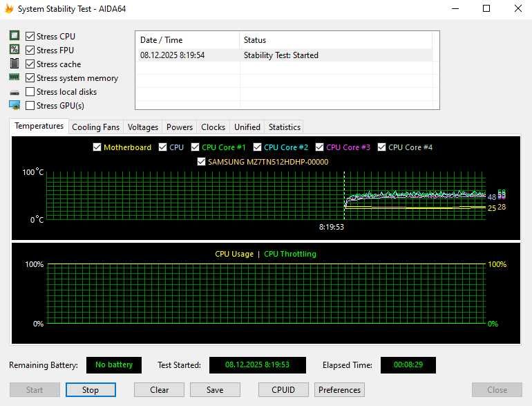Viewport: 532px width, 406px height.
Task: Click the monitor icon beside Stress GPU(s)
Action: [x=15, y=105]
